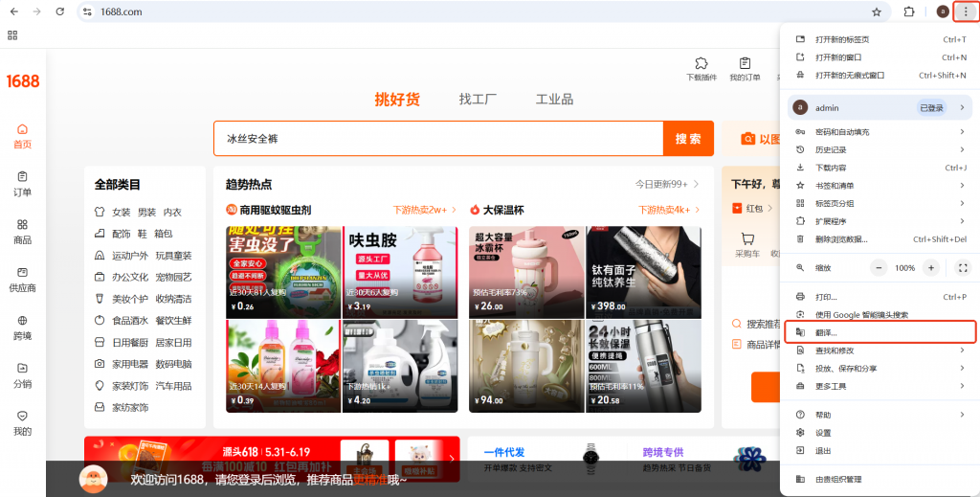The height and width of the screenshot is (497, 980).
Task: Click 源头618 promotional banner
Action: click(272, 460)
